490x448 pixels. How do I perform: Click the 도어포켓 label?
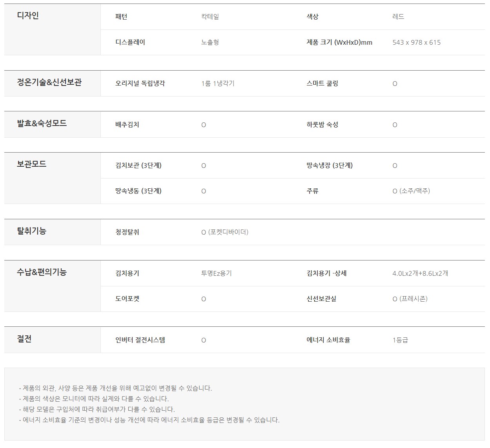pyautogui.click(x=127, y=299)
